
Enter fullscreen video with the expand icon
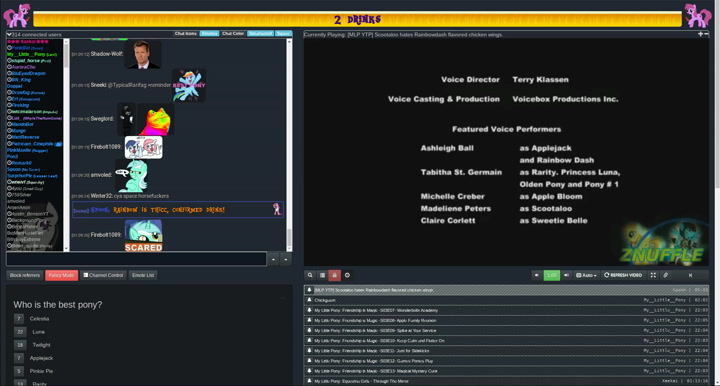[653, 275]
